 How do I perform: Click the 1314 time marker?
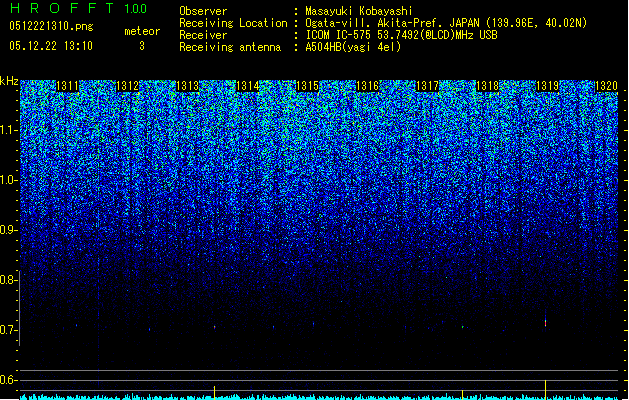pyautogui.click(x=248, y=86)
